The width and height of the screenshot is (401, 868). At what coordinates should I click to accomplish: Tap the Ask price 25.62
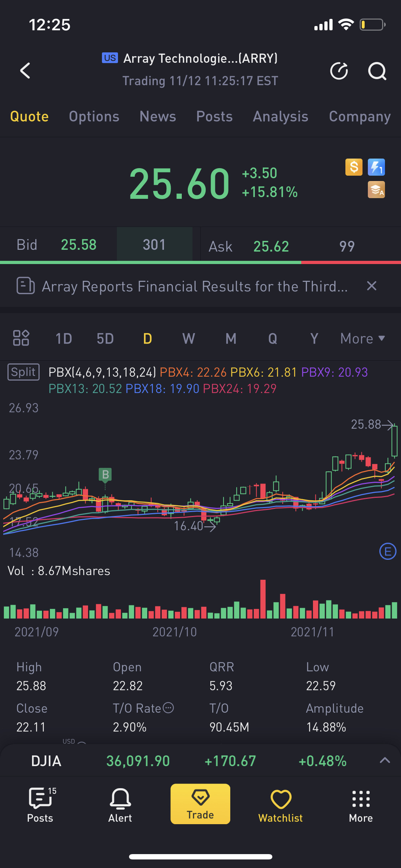(x=271, y=246)
